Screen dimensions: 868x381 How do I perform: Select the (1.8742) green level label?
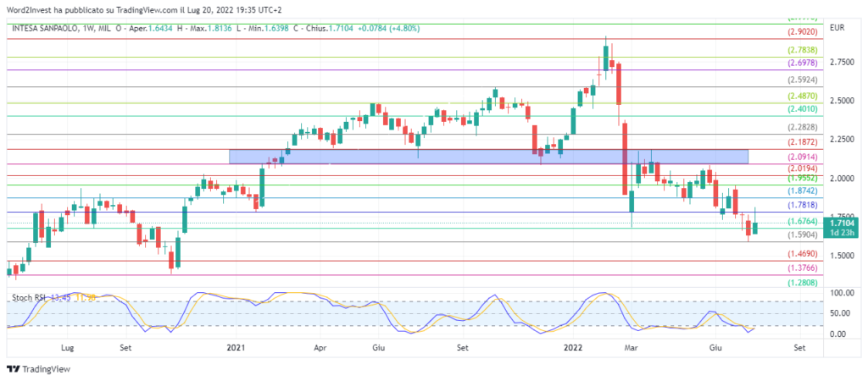tap(801, 192)
